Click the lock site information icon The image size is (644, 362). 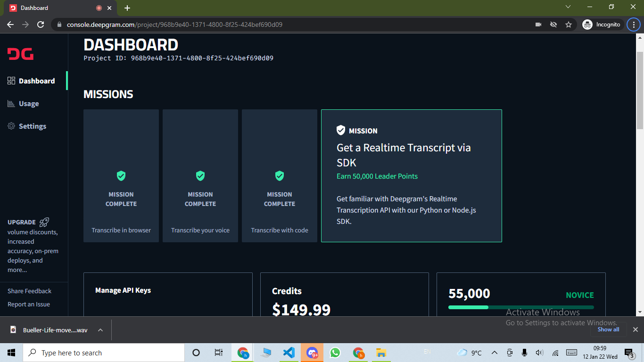pos(59,25)
